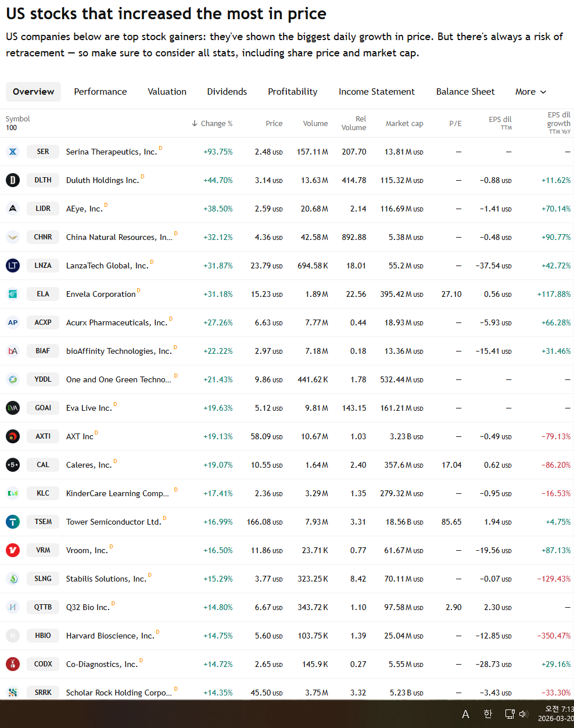The image size is (574, 728).
Task: Sort by EPS dil TTM header
Action: click(500, 123)
